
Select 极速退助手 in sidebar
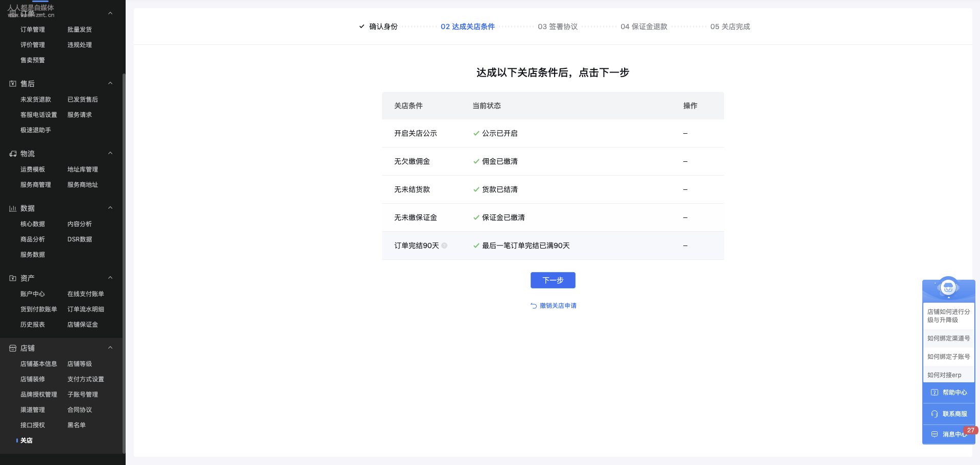click(x=36, y=130)
